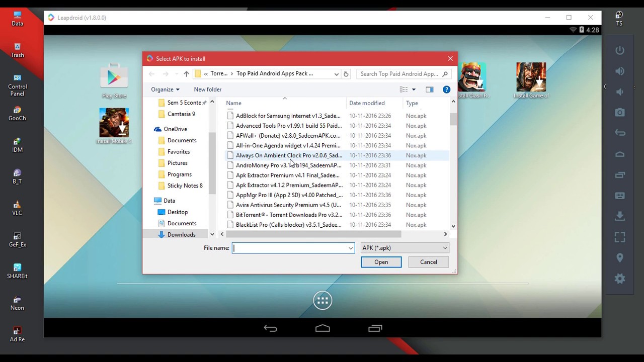Open the APK file type dropdown

(x=405, y=248)
